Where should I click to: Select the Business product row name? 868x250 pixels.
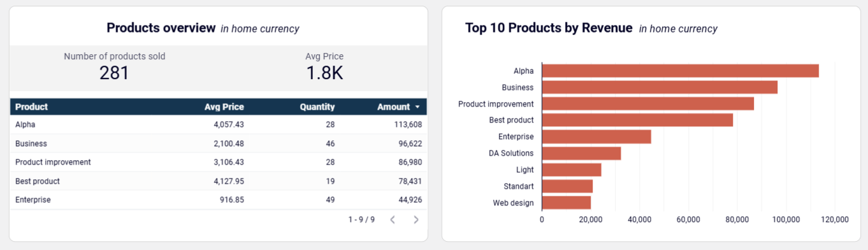point(31,143)
